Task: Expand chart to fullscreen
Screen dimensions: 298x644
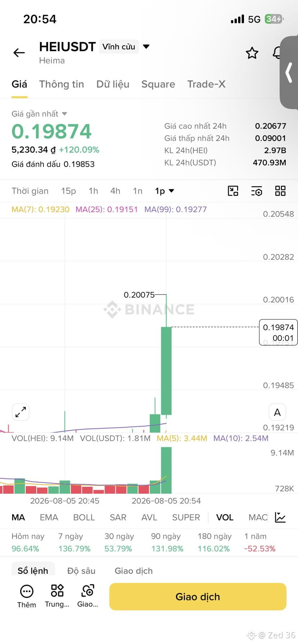Action: (21, 412)
